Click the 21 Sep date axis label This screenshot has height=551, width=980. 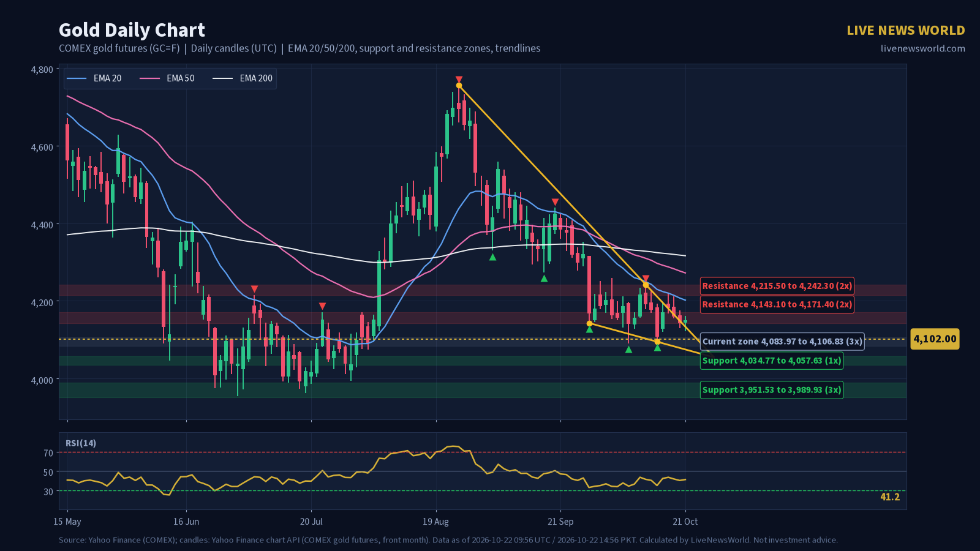pos(560,522)
